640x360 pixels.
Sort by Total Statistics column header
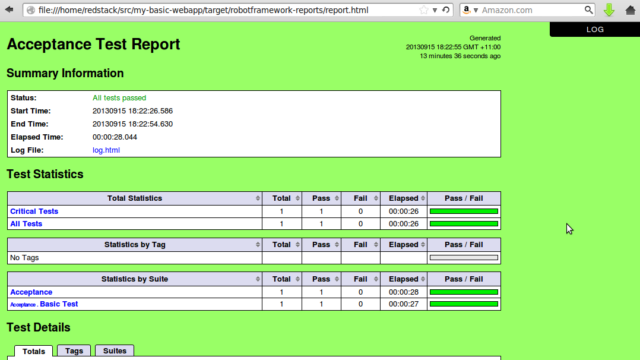tap(135, 198)
